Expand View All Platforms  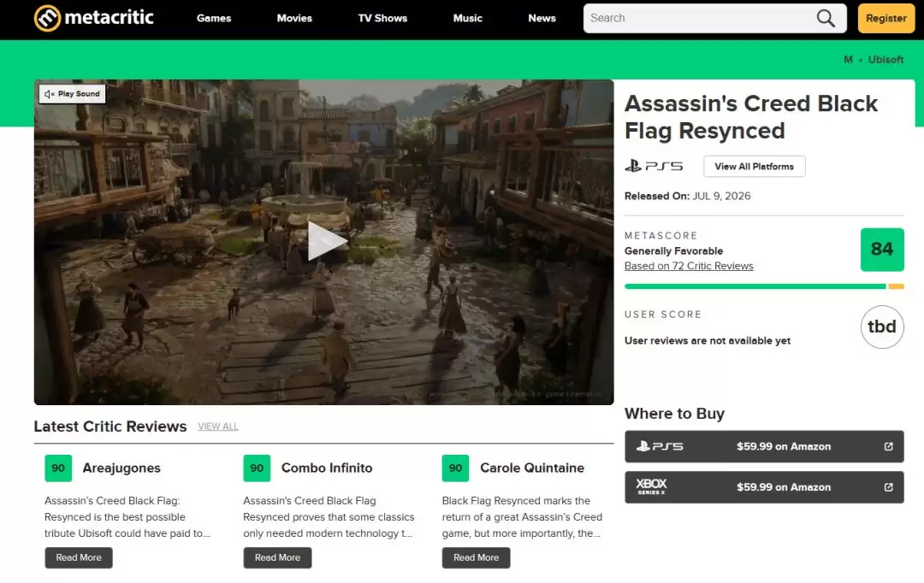[x=754, y=166]
